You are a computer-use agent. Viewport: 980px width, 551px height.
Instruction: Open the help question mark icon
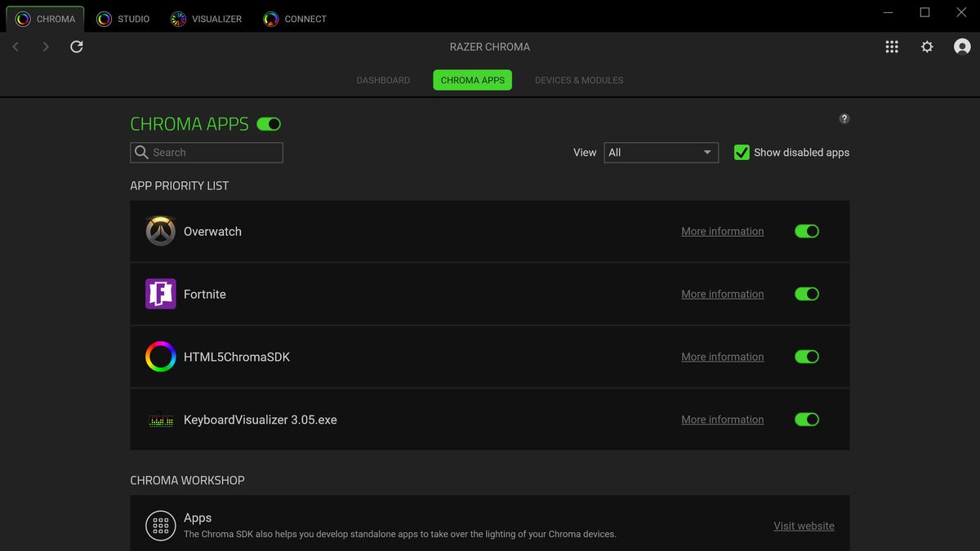click(x=844, y=118)
